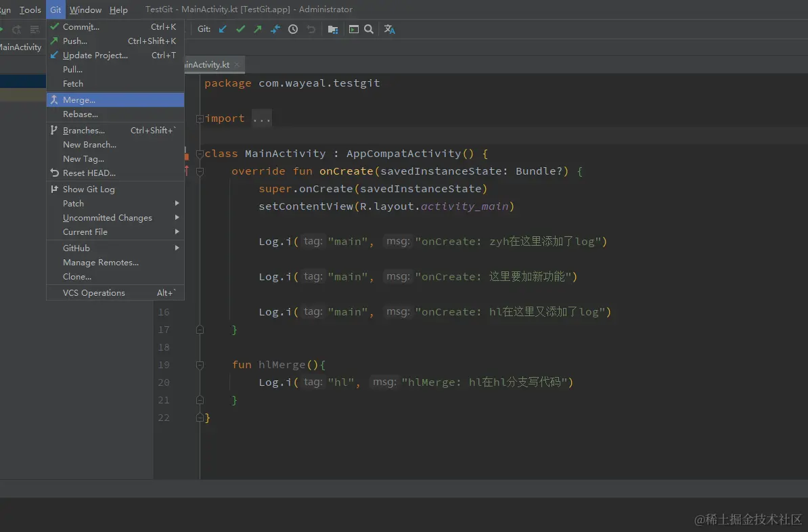
Task: Collapse the onCreate function fold marker
Action: point(200,171)
